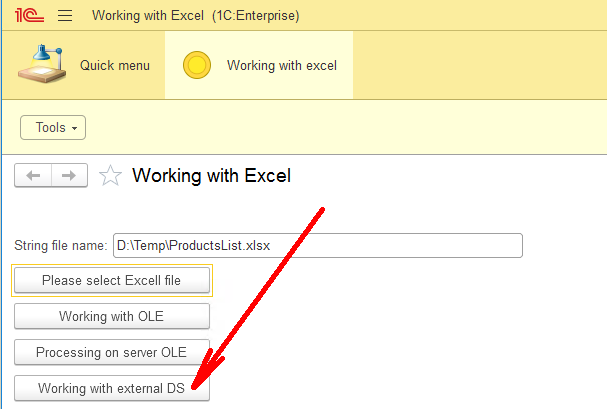Image resolution: width=607 pixels, height=409 pixels.
Task: Click the Working with Excel page heading
Action: tap(211, 176)
